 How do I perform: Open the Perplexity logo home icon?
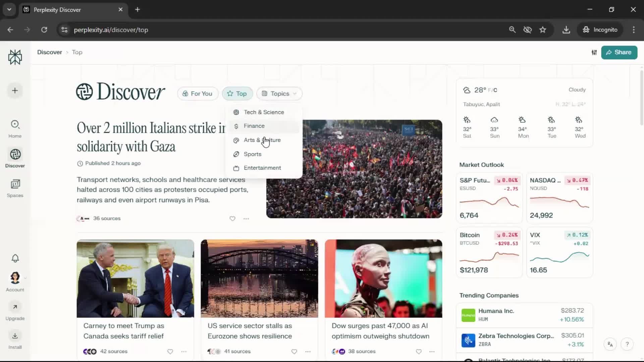click(x=15, y=57)
